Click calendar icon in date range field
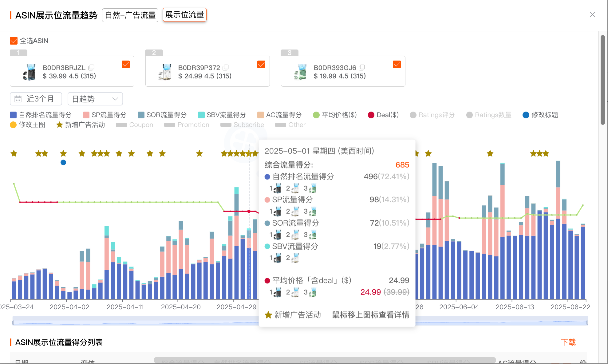 point(18,99)
